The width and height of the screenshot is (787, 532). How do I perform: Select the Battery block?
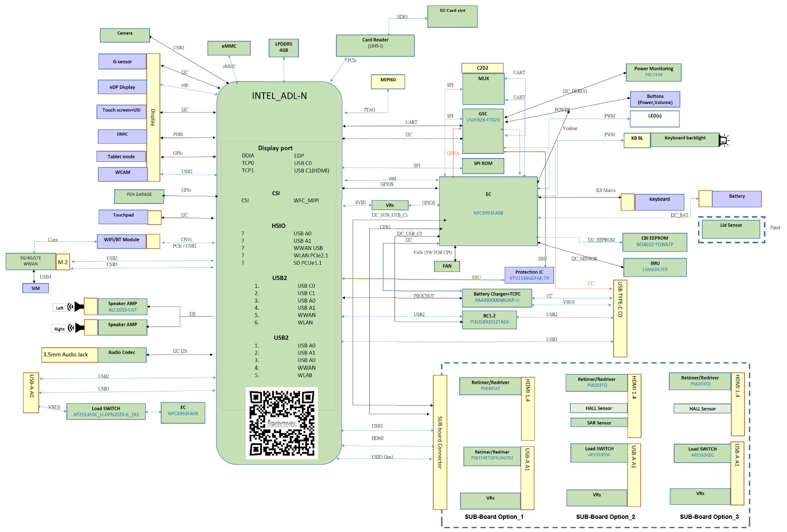click(737, 199)
